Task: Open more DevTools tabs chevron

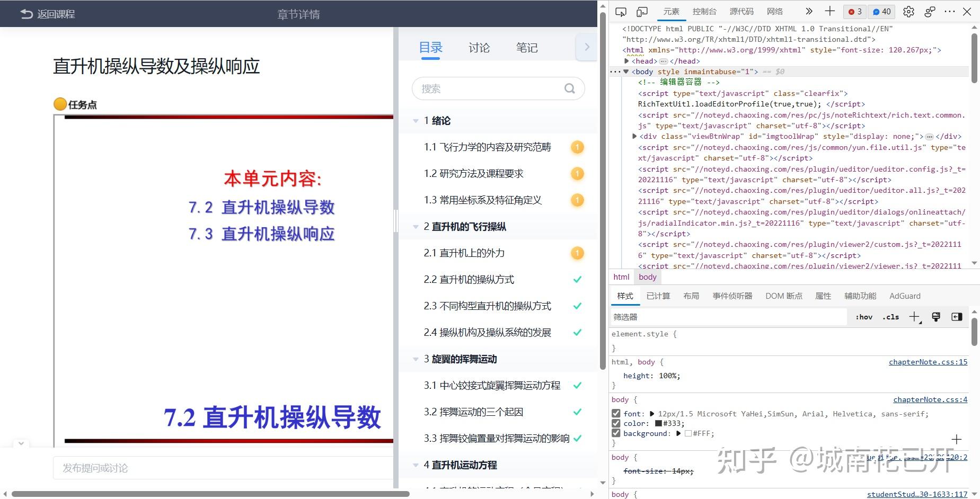Action: pos(808,11)
